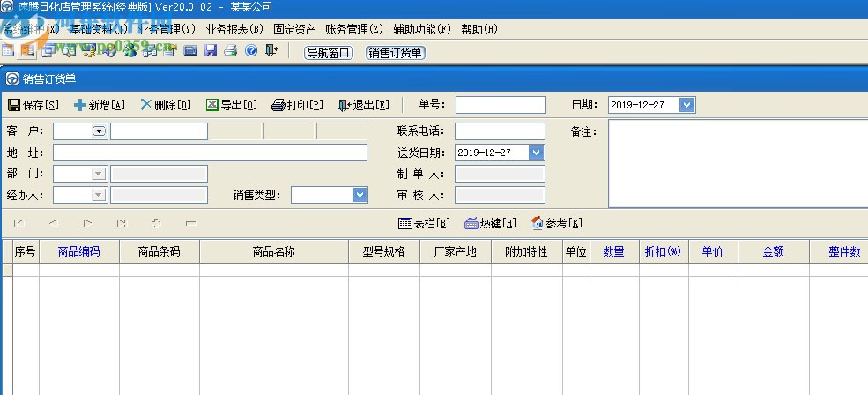Click the 金额 column header
Viewport: 868px width, 395px height.
pyautogui.click(x=774, y=251)
